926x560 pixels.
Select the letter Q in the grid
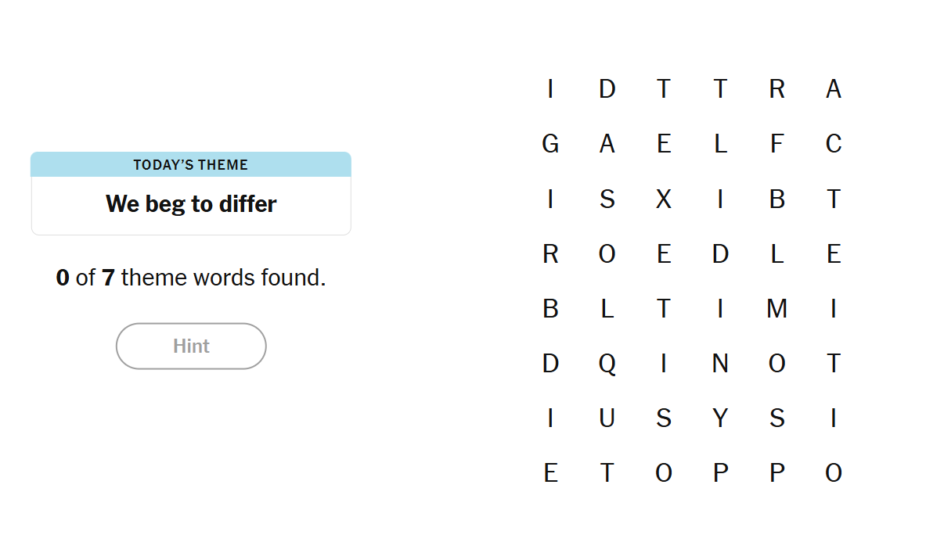coord(607,364)
